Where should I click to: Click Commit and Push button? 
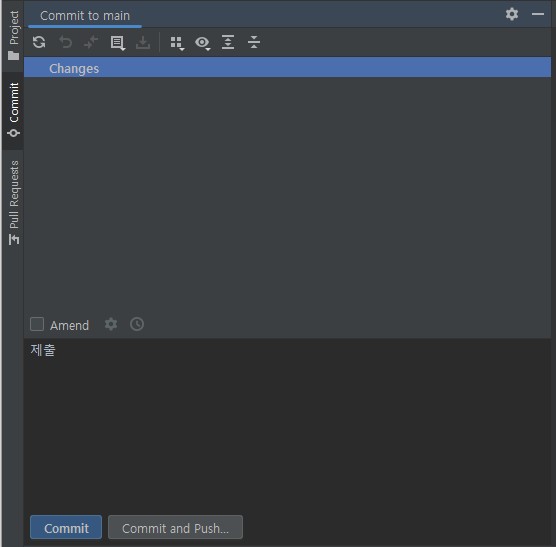tap(175, 527)
